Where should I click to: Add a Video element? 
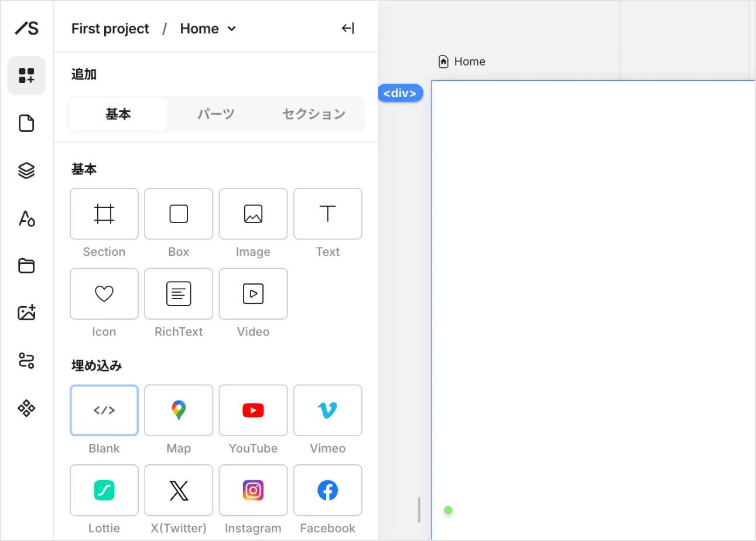click(x=253, y=293)
